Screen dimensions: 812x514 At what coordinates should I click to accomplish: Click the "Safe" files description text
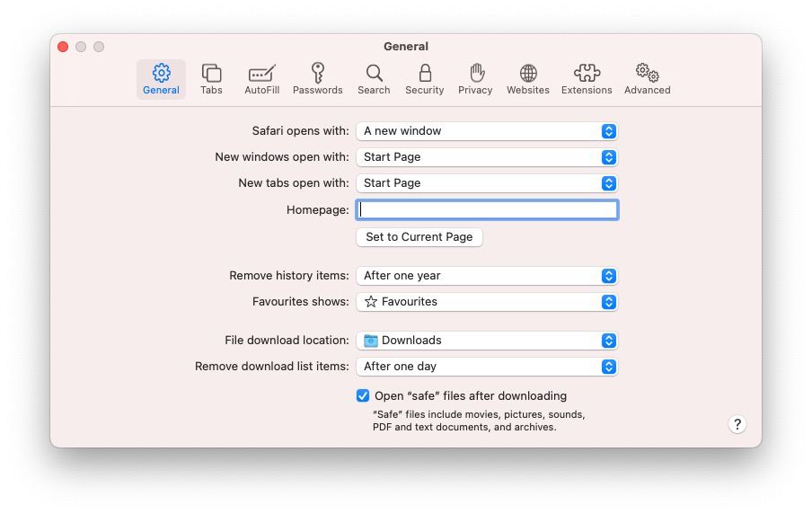pos(479,421)
